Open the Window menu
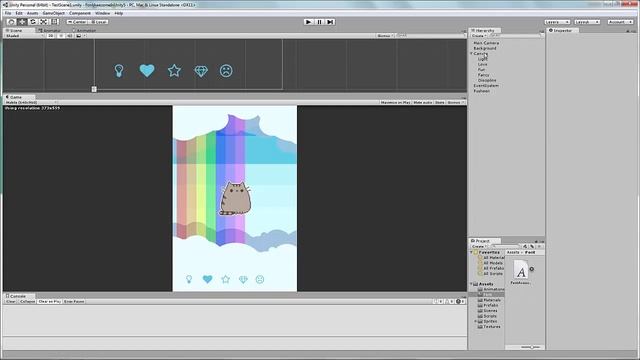 [x=102, y=13]
